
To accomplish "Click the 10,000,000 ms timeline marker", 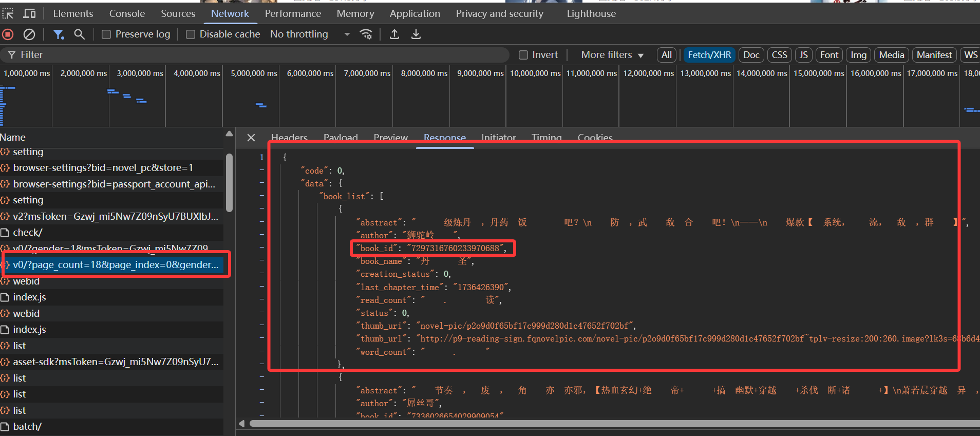I will tap(535, 73).
